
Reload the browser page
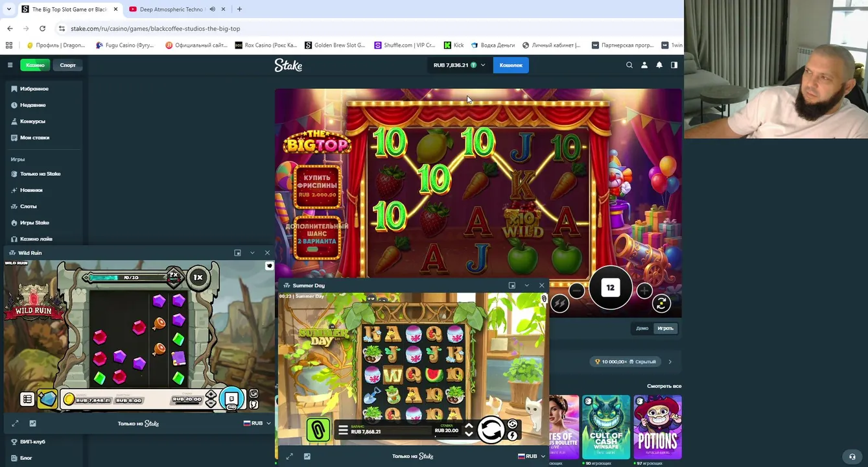coord(43,29)
